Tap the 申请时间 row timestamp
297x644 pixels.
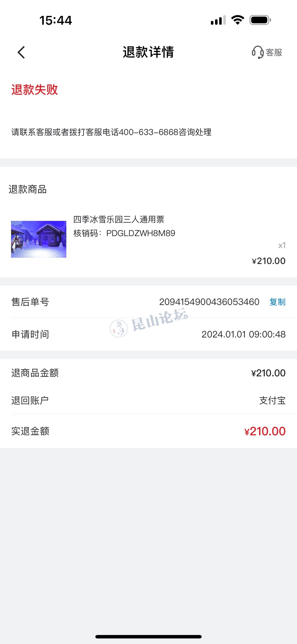click(x=243, y=334)
